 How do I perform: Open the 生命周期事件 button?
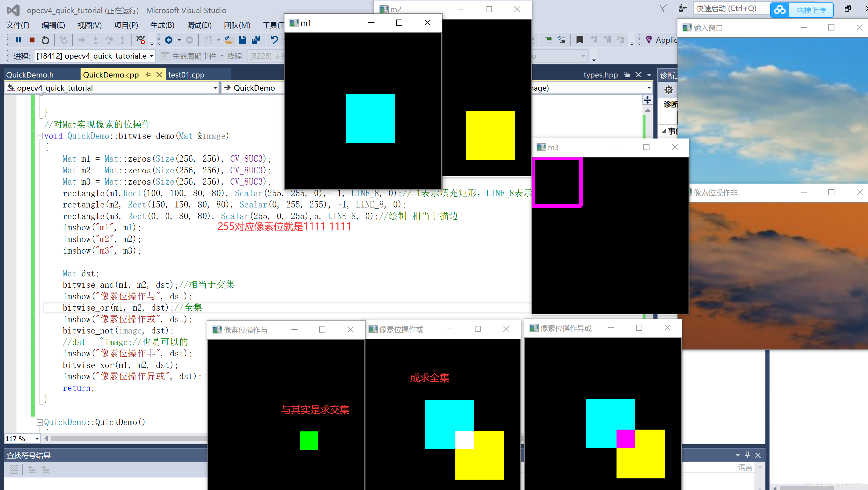click(194, 56)
